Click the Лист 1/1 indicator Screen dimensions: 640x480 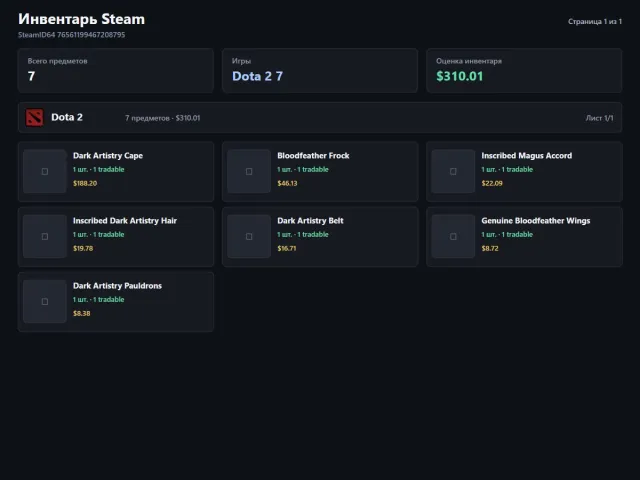pos(599,118)
